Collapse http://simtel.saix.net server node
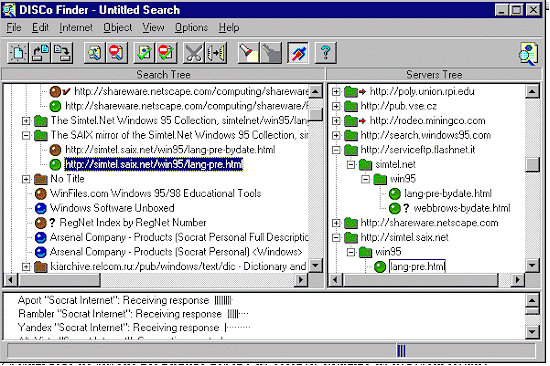The image size is (550, 366). (336, 238)
